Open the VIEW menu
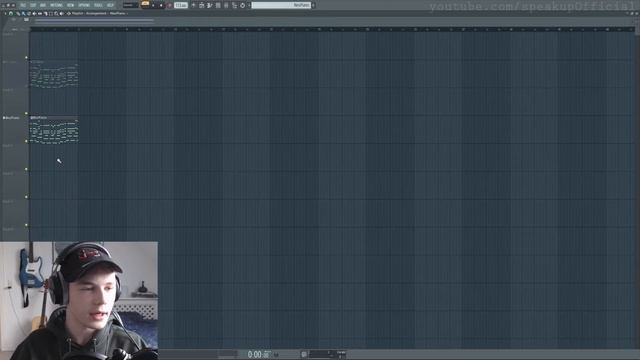 click(71, 5)
